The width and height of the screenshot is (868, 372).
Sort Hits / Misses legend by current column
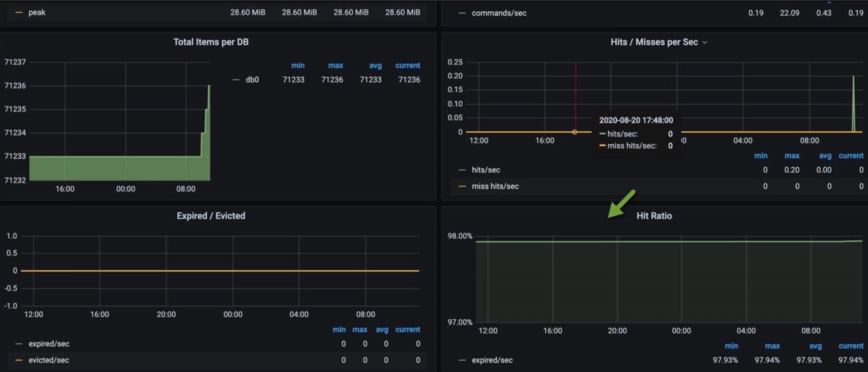(851, 156)
